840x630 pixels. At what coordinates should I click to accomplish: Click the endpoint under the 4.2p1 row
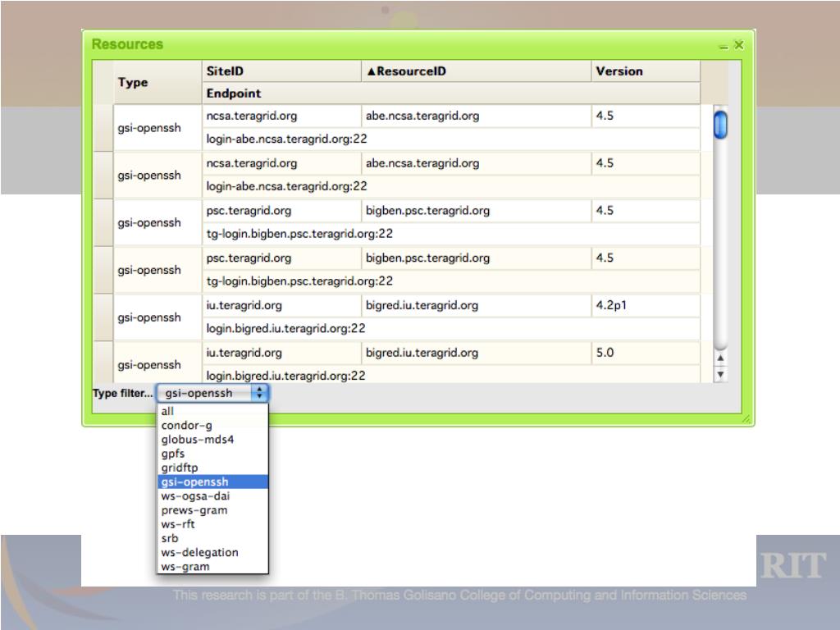point(451,328)
